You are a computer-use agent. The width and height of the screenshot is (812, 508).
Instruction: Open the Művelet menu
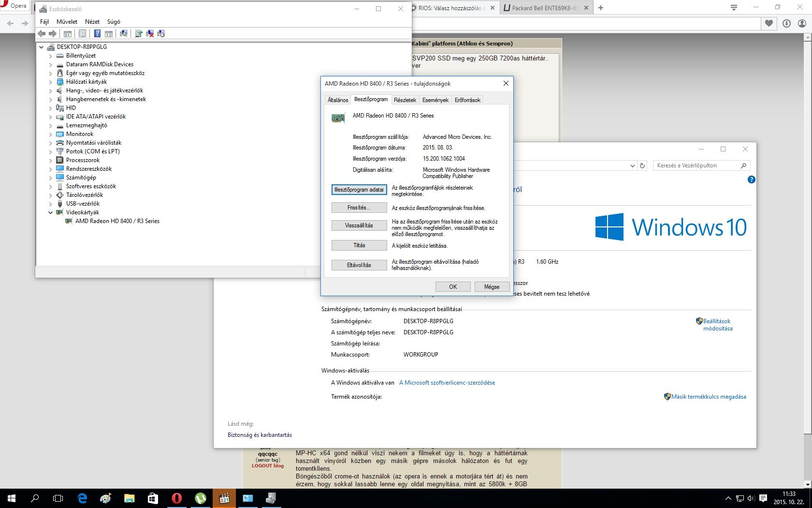coord(67,22)
